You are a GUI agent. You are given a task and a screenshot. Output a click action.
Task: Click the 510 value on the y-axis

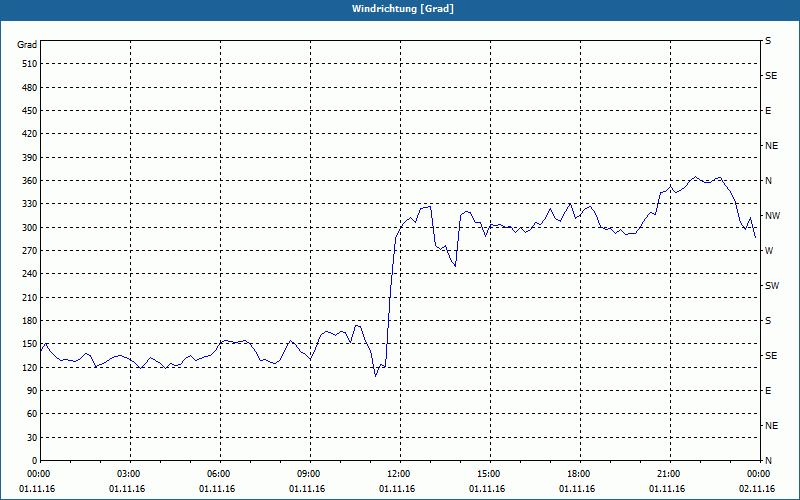30,64
